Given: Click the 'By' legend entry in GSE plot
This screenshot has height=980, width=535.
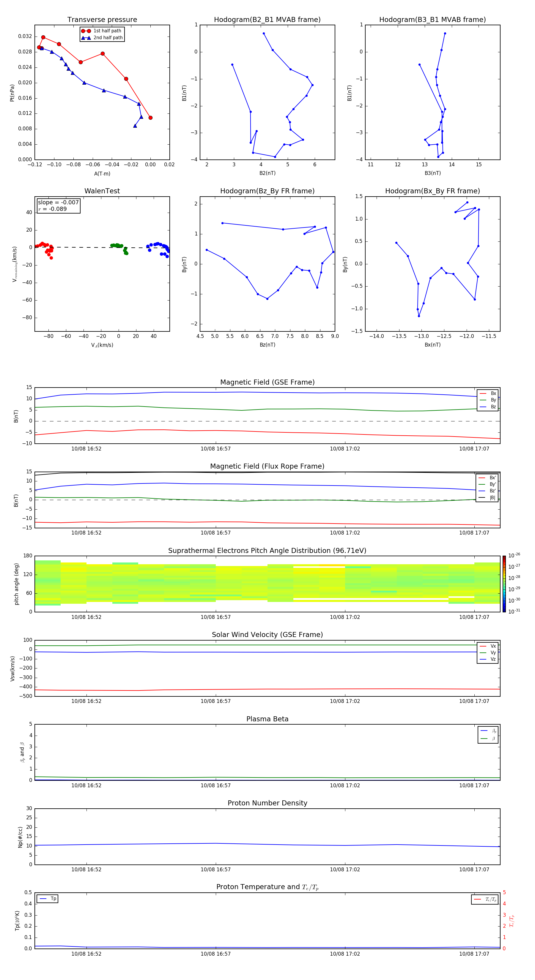Looking at the screenshot, I should point(488,400).
